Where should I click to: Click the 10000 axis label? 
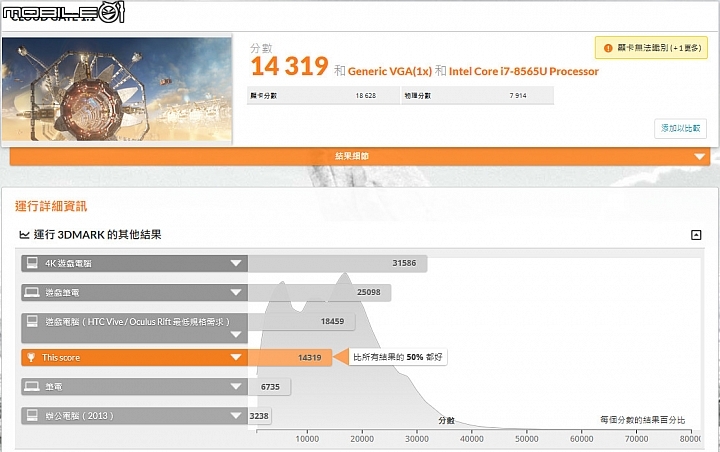pyautogui.click(x=307, y=439)
